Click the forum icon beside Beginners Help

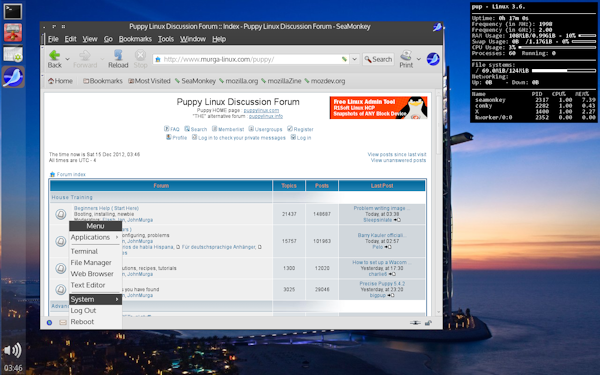pyautogui.click(x=60, y=214)
